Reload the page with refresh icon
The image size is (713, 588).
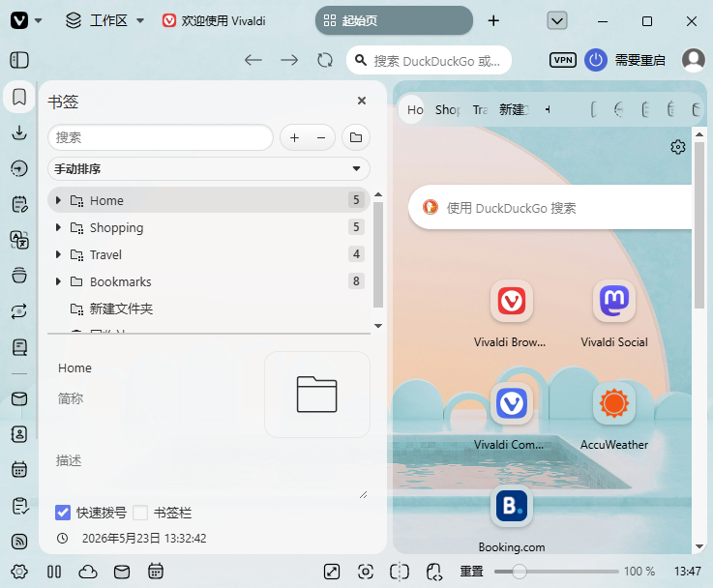click(x=325, y=60)
